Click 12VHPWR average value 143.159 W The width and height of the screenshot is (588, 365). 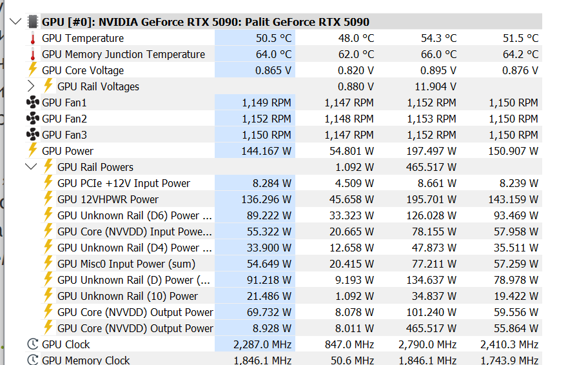tap(513, 199)
